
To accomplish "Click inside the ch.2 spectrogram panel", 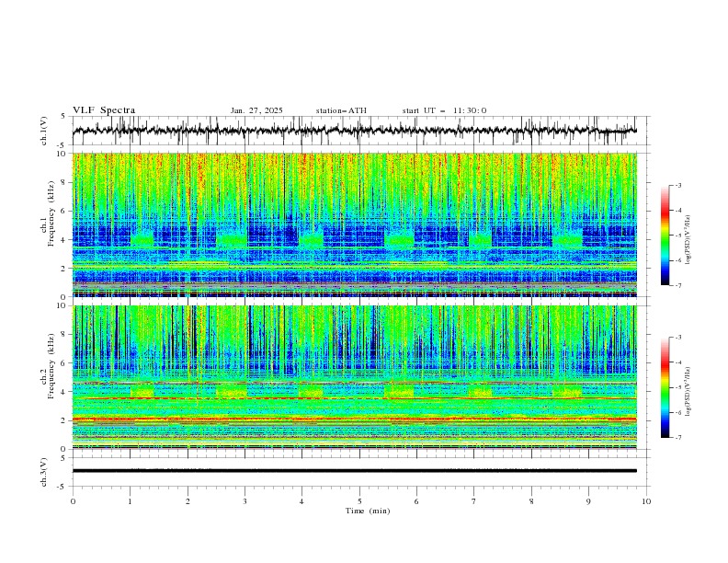I will (x=354, y=377).
